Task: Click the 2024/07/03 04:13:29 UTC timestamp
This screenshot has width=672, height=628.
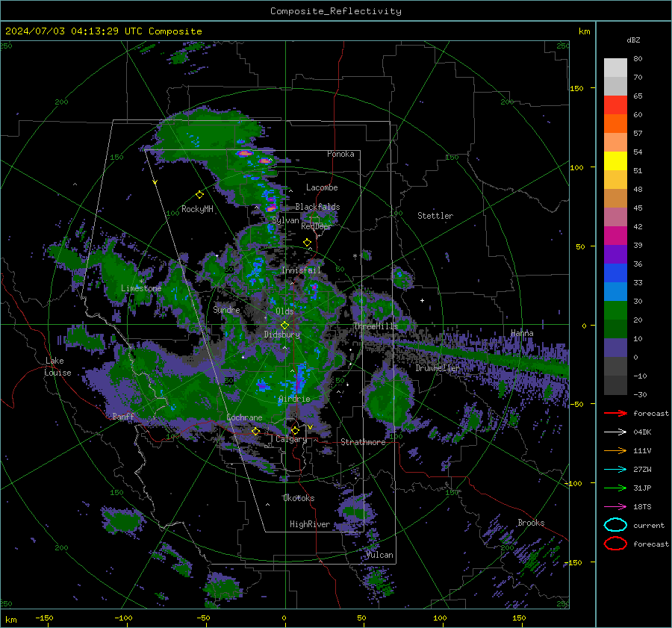Action: point(104,31)
